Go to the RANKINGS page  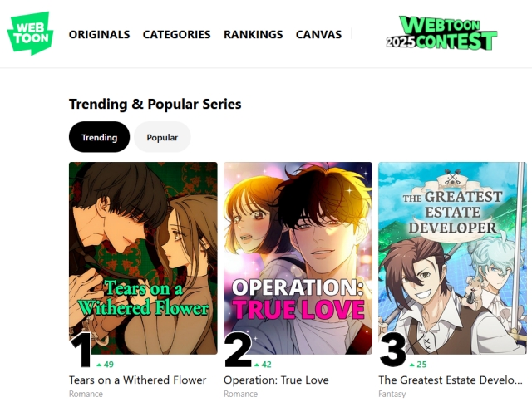[253, 34]
